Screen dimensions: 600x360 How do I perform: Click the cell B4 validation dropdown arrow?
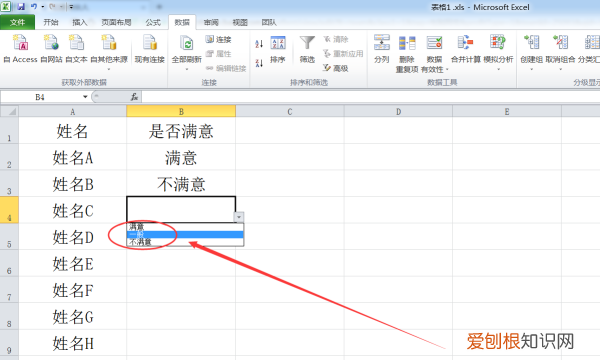(x=239, y=217)
